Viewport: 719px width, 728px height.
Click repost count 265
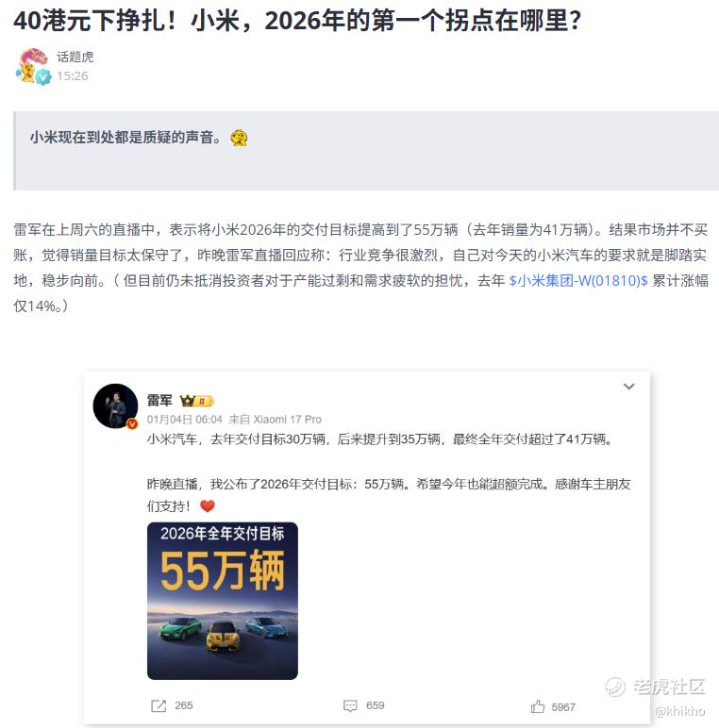(x=184, y=705)
